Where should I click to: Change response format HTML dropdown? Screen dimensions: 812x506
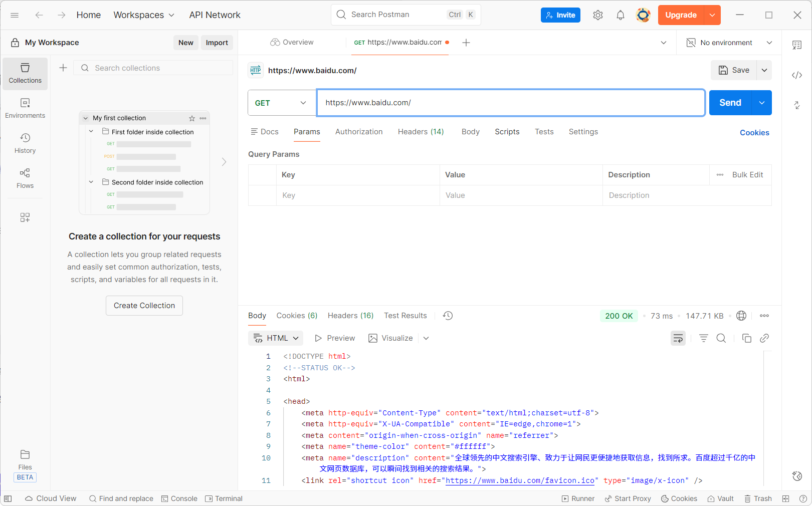point(276,338)
